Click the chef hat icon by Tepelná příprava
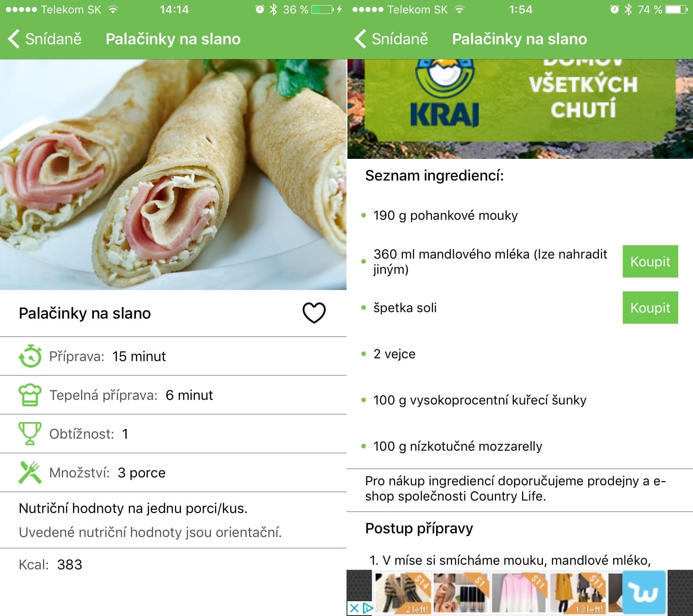This screenshot has width=693, height=616. (30, 395)
